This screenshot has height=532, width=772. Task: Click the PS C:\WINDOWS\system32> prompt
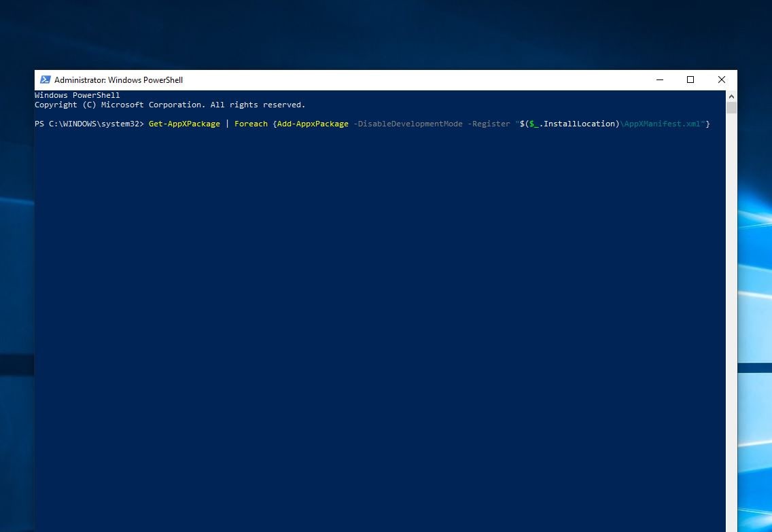pyautogui.click(x=89, y=124)
